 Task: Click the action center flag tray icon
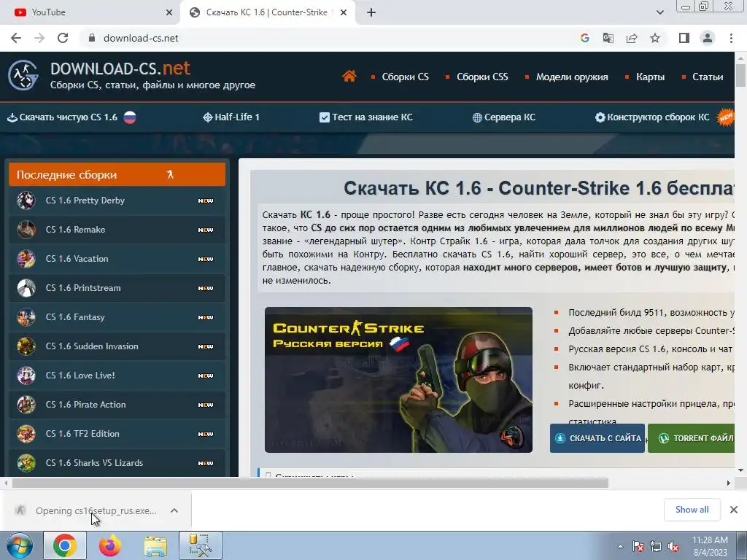pyautogui.click(x=638, y=547)
